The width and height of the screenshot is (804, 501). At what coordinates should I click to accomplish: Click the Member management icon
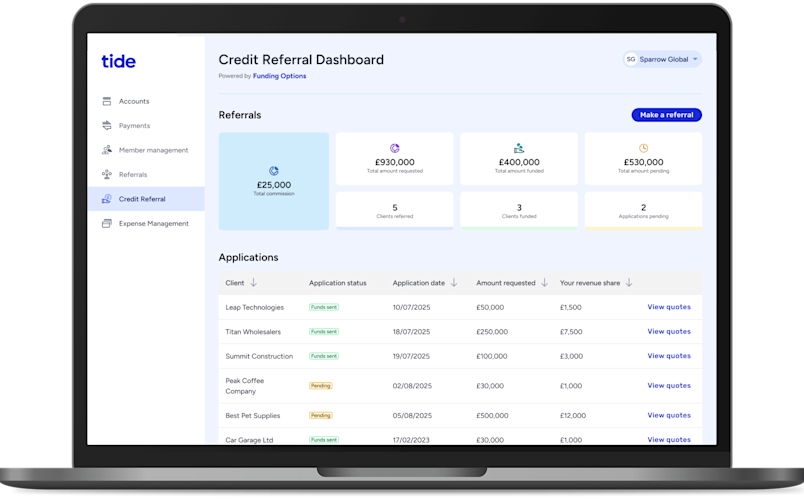(x=107, y=150)
